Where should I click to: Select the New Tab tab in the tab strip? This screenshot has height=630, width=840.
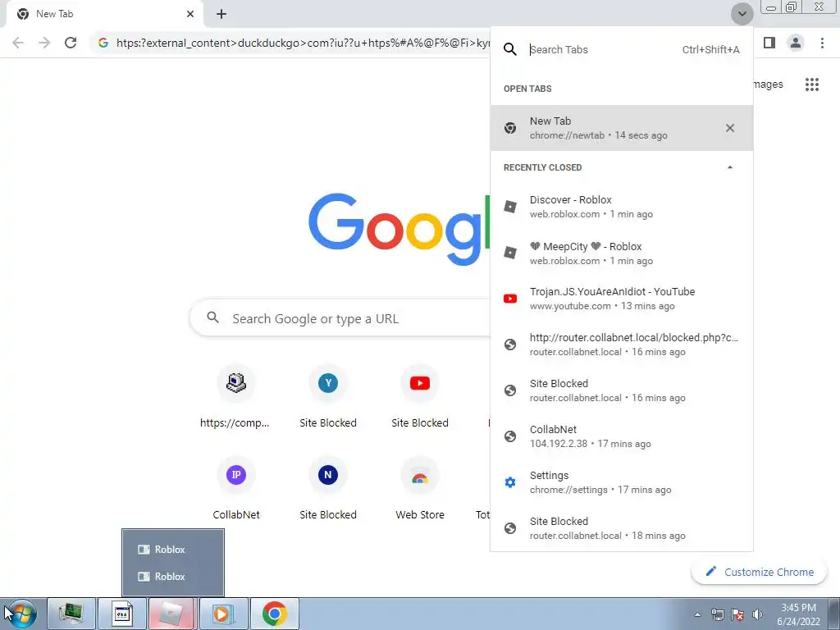coord(104,14)
